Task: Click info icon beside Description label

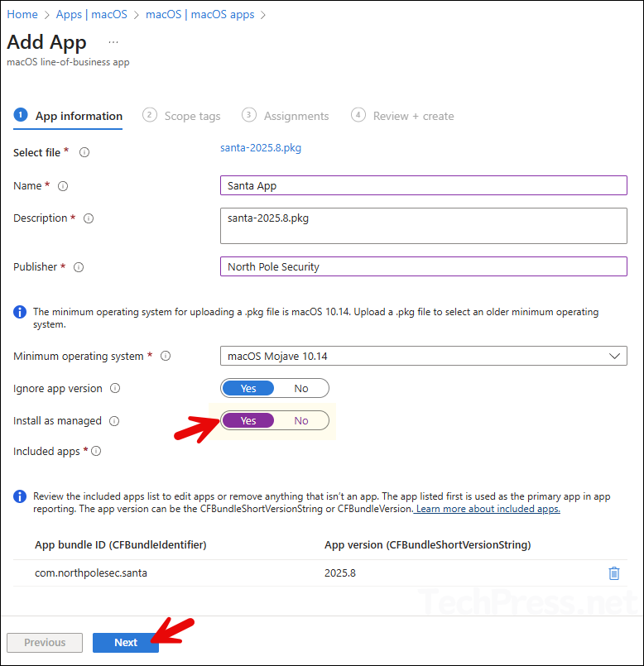Action: (89, 218)
